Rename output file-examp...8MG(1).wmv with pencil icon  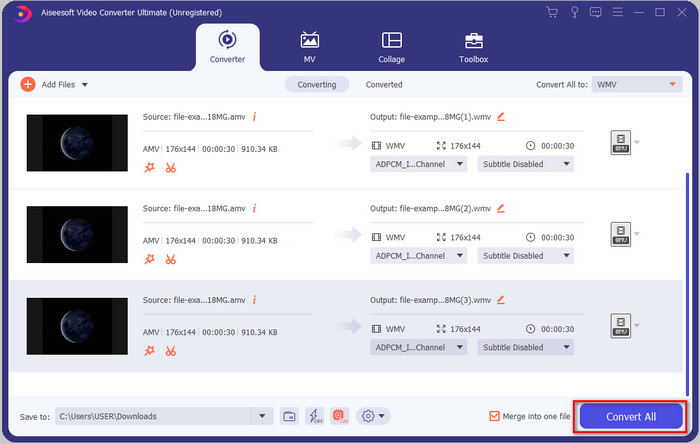[501, 117]
